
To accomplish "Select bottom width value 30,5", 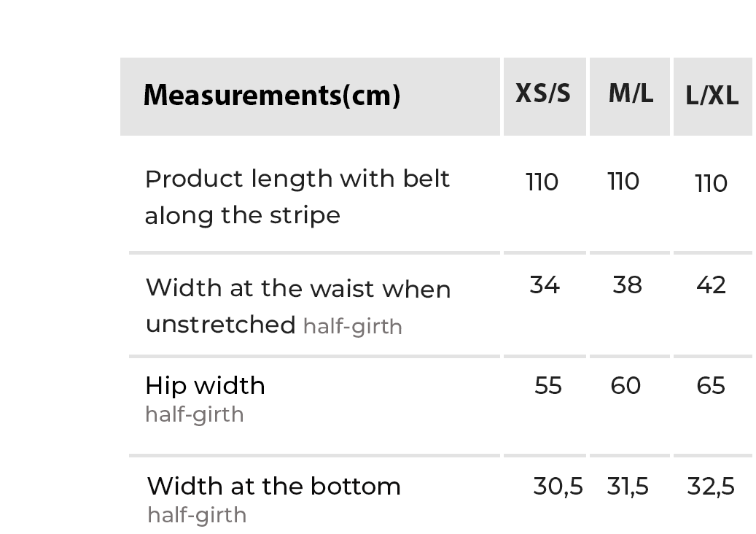I will point(558,487).
